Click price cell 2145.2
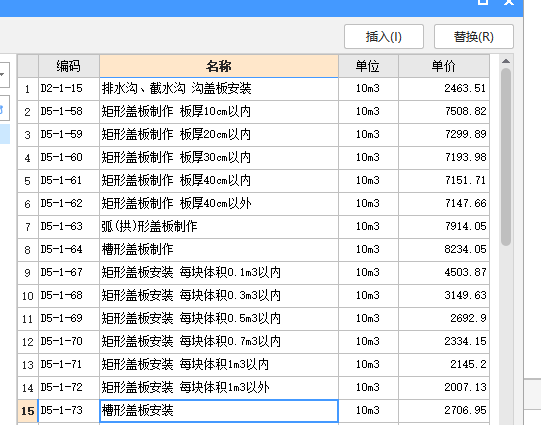The height and width of the screenshot is (425, 541). click(444, 365)
